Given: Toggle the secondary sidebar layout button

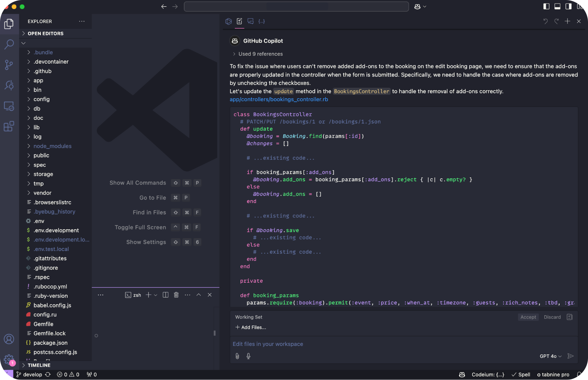Looking at the screenshot, I should pos(568,6).
